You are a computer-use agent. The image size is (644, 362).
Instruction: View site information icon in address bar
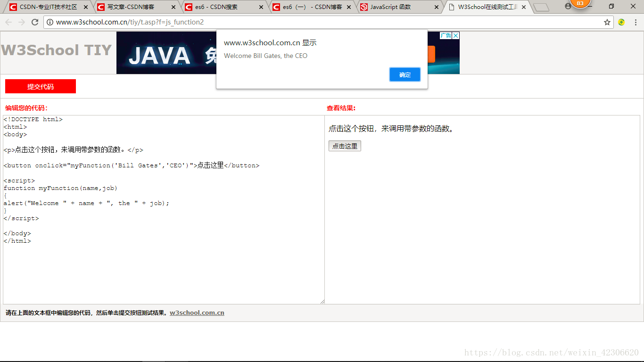pyautogui.click(x=50, y=22)
